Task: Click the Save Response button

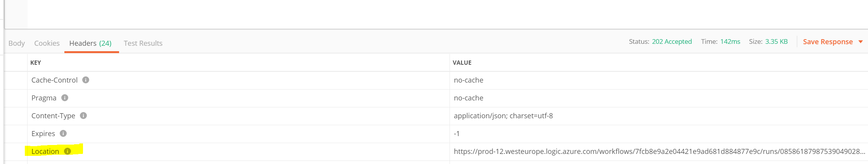Action: [828, 42]
